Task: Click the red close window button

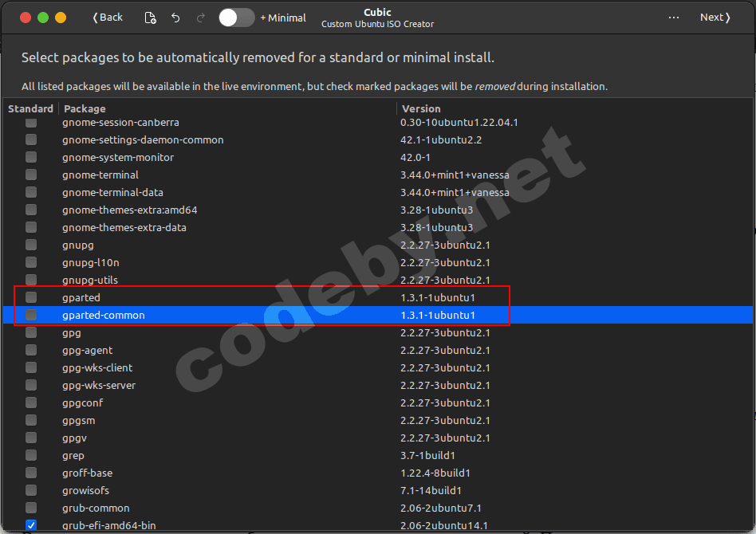Action: click(26, 18)
